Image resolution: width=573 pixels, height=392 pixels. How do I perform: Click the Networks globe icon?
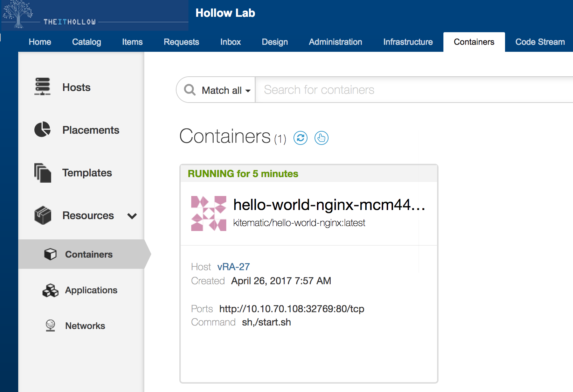click(x=50, y=325)
